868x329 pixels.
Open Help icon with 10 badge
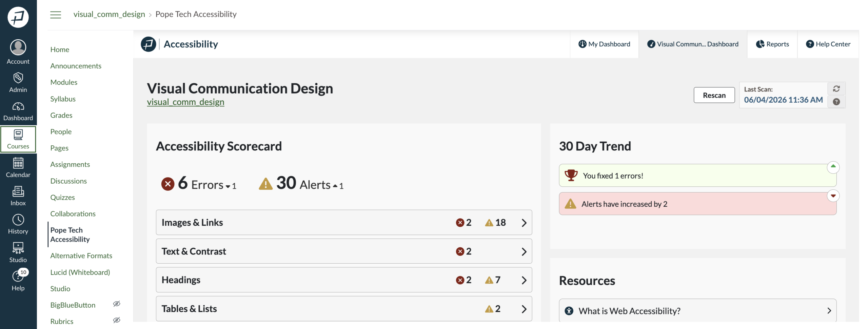click(18, 276)
